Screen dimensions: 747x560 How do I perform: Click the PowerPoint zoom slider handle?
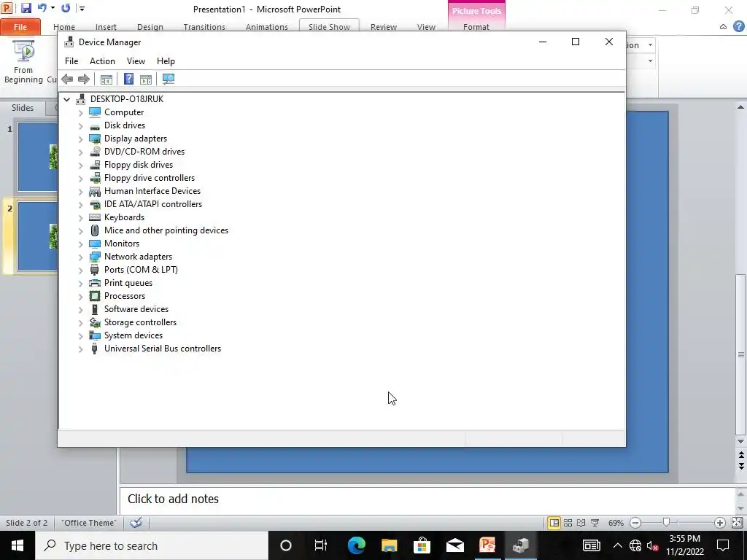click(667, 523)
